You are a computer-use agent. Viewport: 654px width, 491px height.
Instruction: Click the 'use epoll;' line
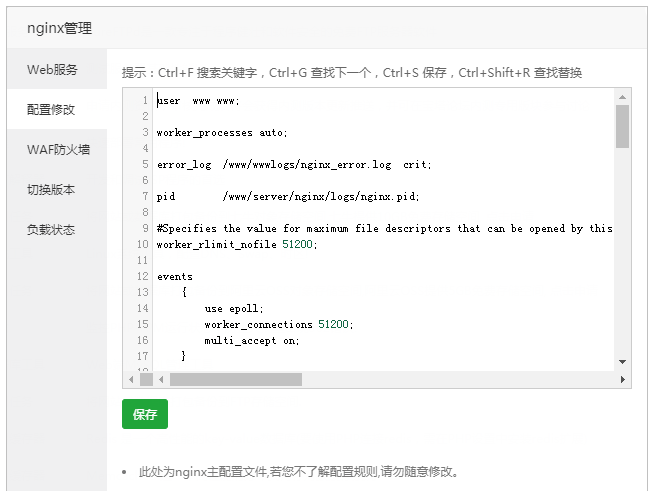tap(234, 309)
